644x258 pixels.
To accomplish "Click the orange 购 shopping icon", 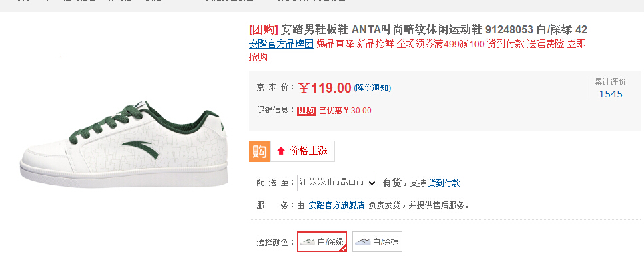I will [x=260, y=151].
